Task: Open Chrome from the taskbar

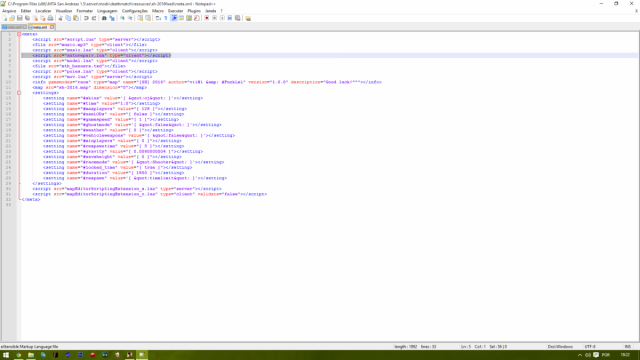Action: click(18, 355)
